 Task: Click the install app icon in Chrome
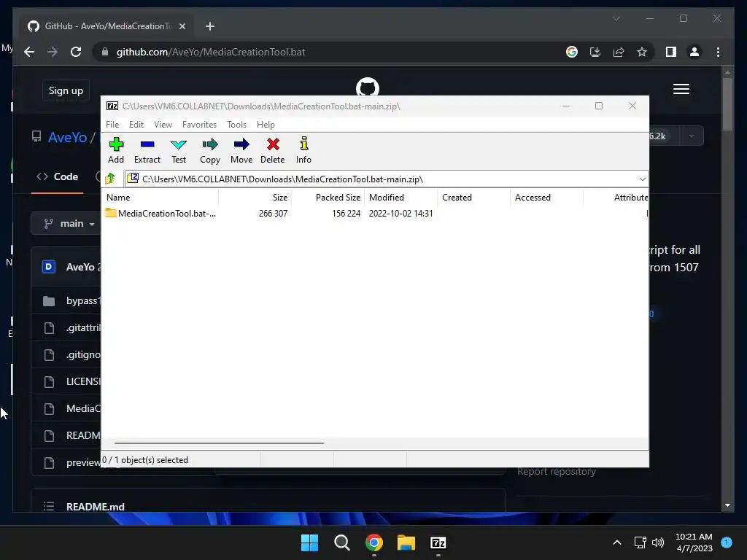click(x=595, y=52)
